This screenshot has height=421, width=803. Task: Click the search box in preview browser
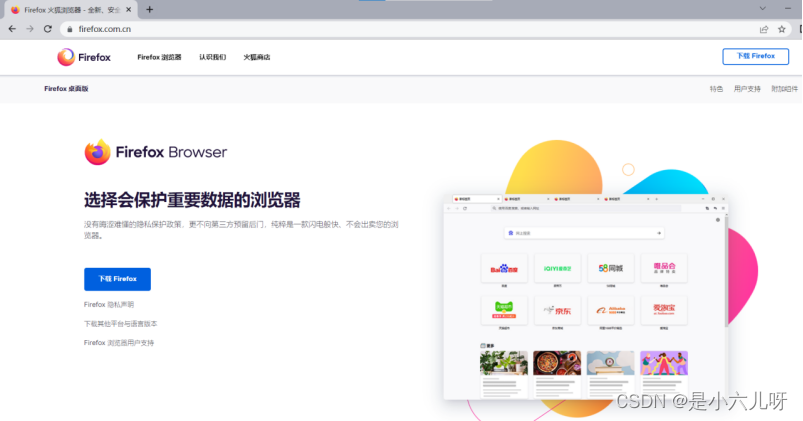coord(584,233)
